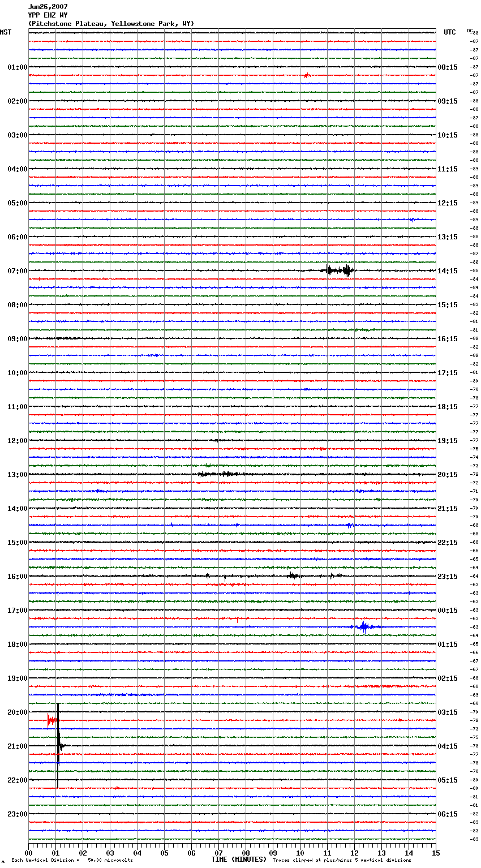Click the 14:15 UTC time label
This screenshot has height=868, width=481.
pyautogui.click(x=448, y=271)
